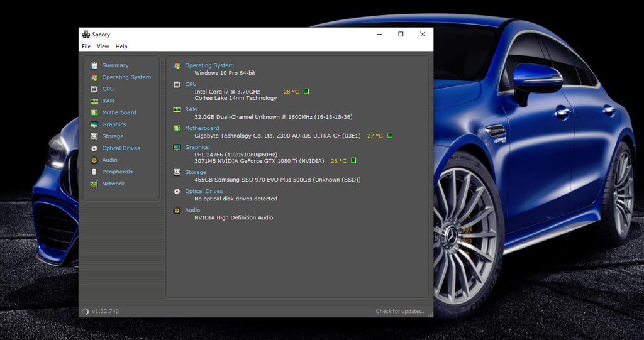Click the CPU heading link in summary
This screenshot has width=644, height=340.
(191, 84)
